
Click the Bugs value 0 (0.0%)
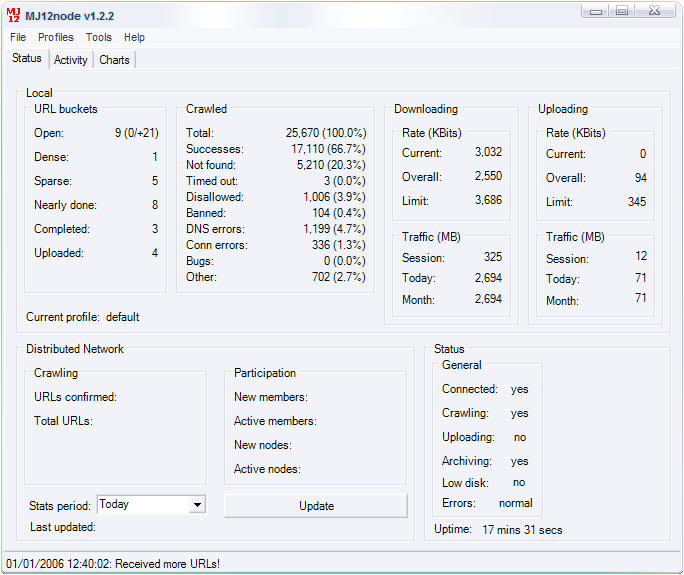pos(345,261)
